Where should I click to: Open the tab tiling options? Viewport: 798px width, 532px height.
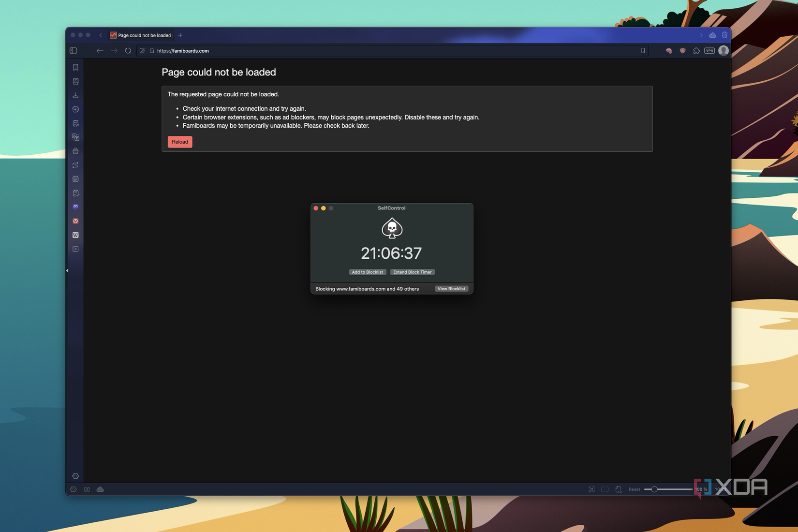click(605, 489)
